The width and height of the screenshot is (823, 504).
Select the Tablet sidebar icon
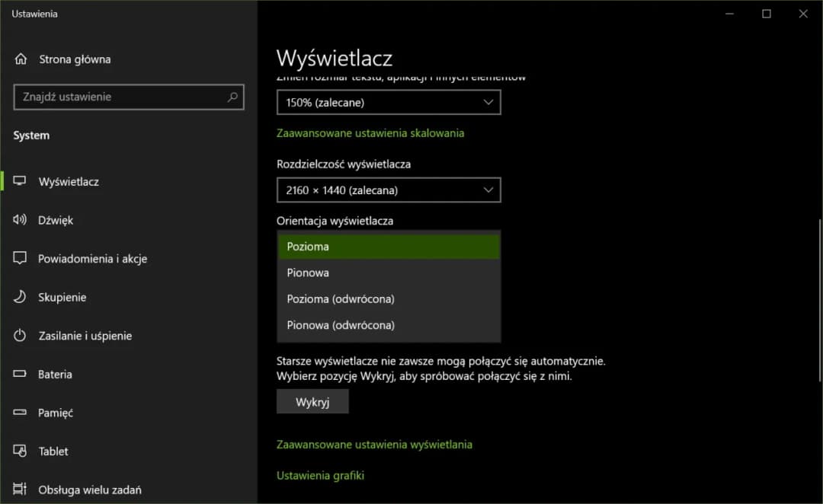tap(19, 451)
